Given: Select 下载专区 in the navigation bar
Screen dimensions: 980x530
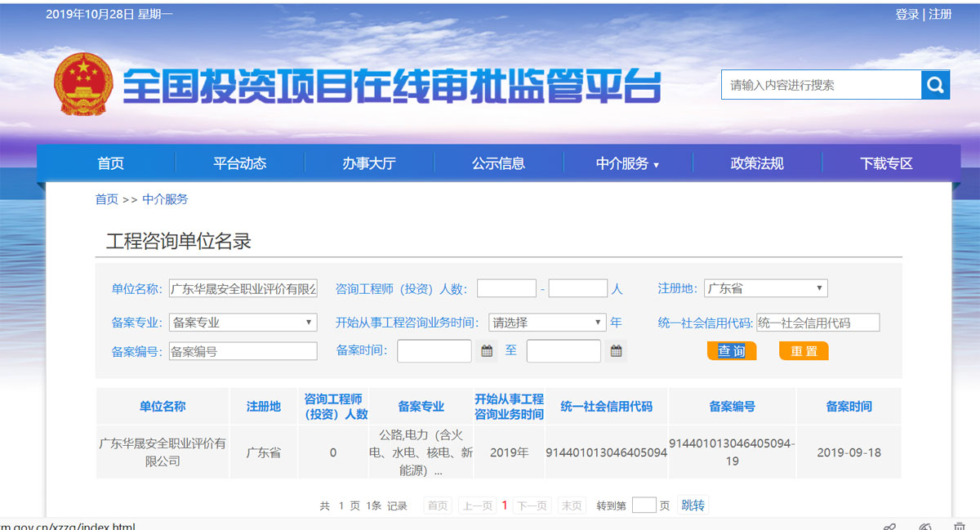Looking at the screenshot, I should pos(886,163).
